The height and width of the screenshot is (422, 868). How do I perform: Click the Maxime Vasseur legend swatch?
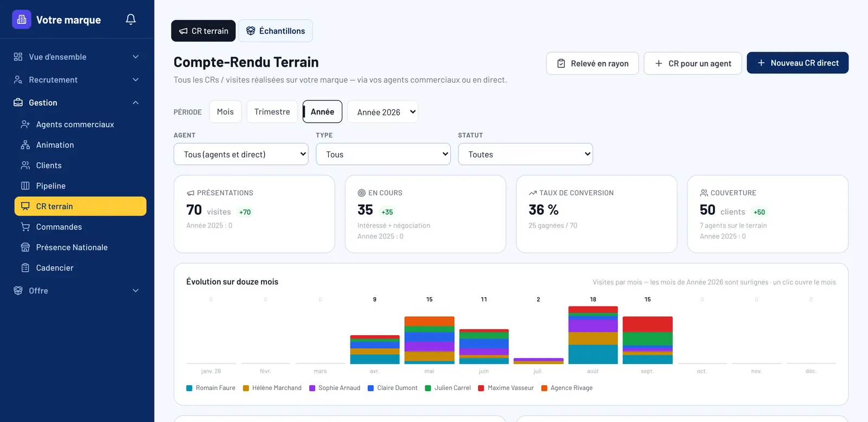click(x=481, y=388)
